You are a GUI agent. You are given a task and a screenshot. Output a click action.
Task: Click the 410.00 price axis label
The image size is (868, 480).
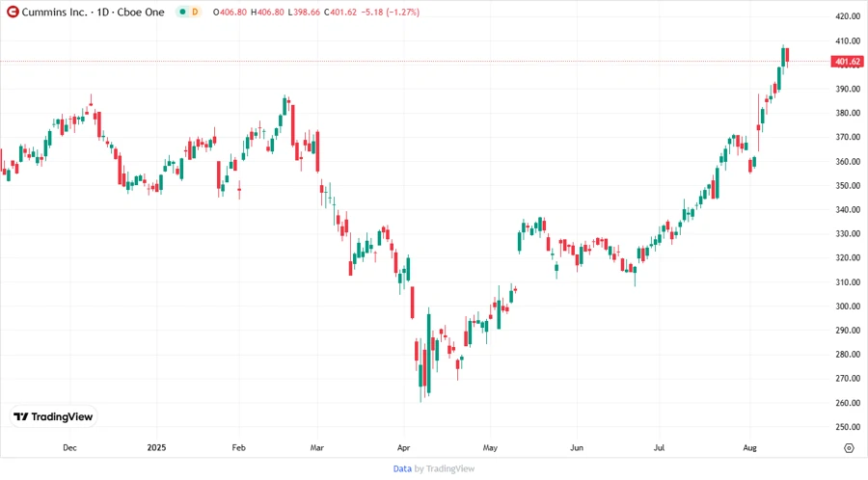pos(848,40)
